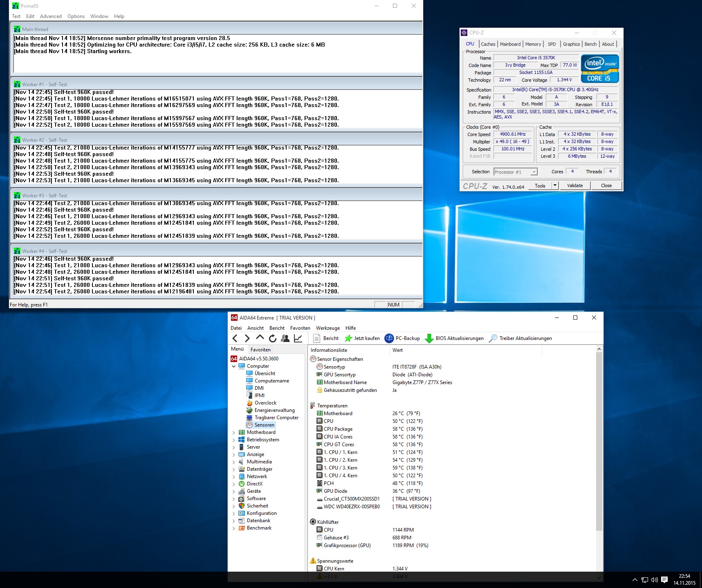This screenshot has width=702, height=588.
Task: Open the Options menu in Prime95
Action: pos(76,16)
